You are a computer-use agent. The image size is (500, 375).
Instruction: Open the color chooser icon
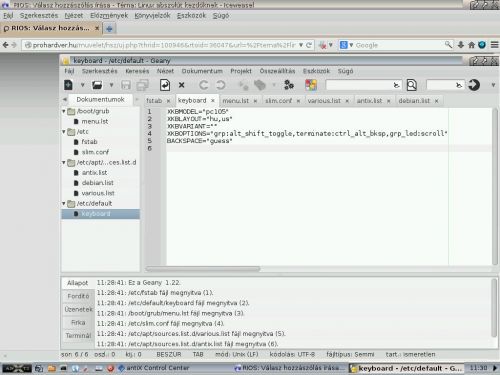(311, 85)
